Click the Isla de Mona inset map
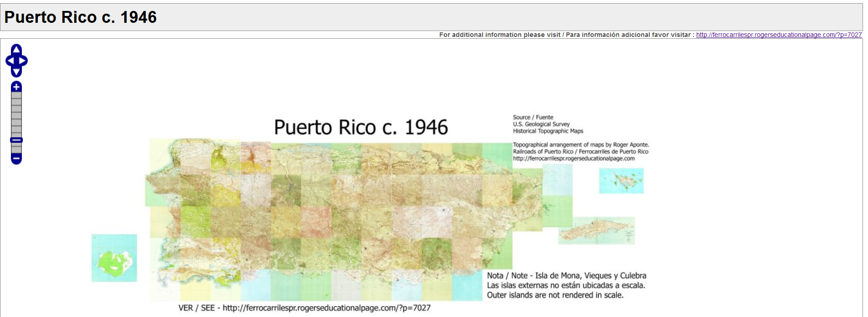The width and height of the screenshot is (868, 317). 114,258
